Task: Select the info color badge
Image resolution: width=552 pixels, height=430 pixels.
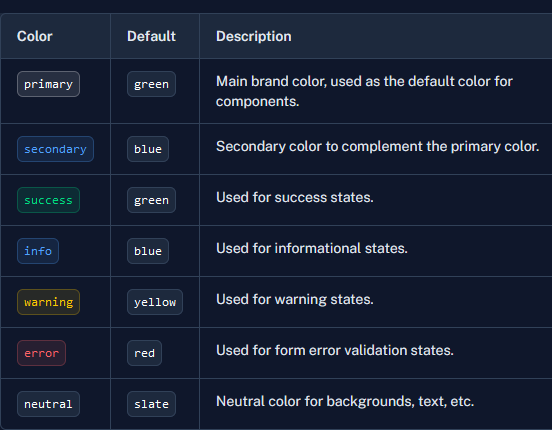Action: tap(38, 251)
